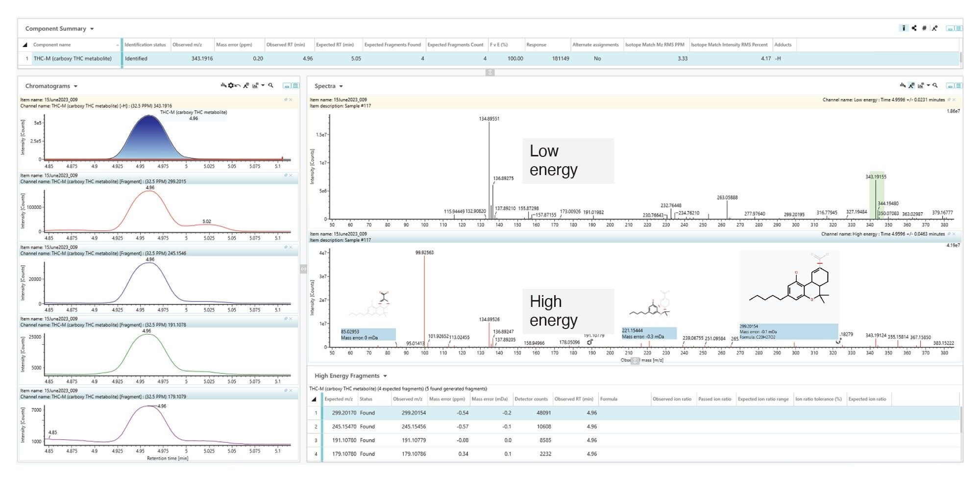Close the Low energy spectrum channel

954,100
